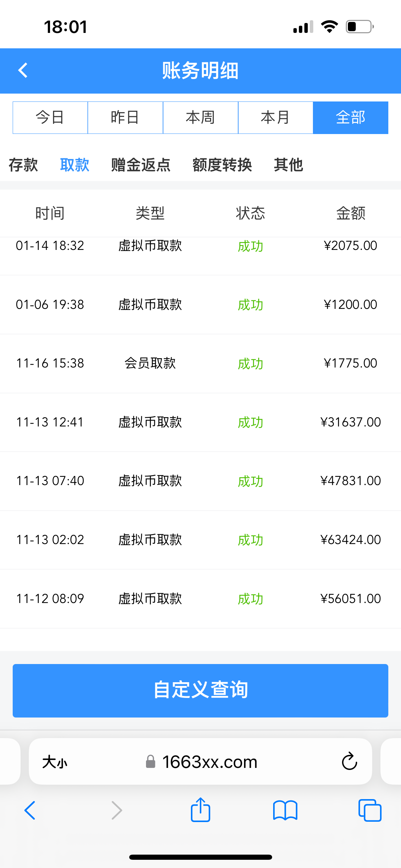Switch to the 存款 category tab

[x=23, y=165]
